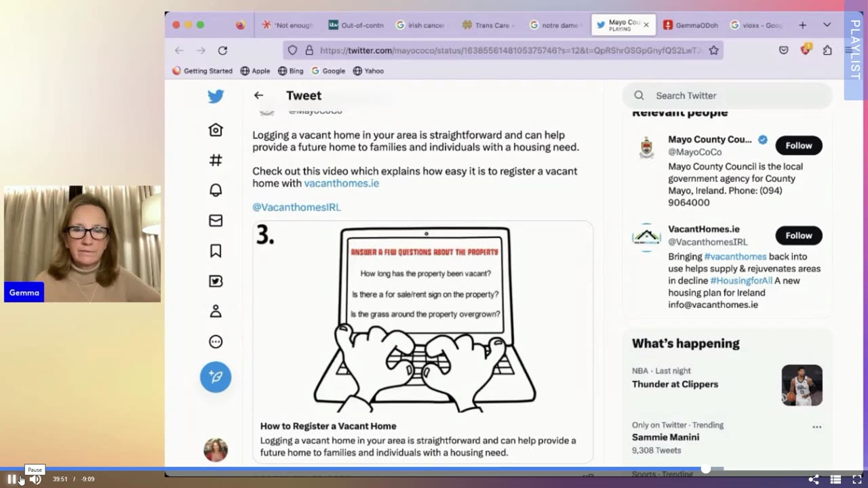The height and width of the screenshot is (488, 868).
Task: Switch to Out-of-control tab
Action: pos(356,25)
